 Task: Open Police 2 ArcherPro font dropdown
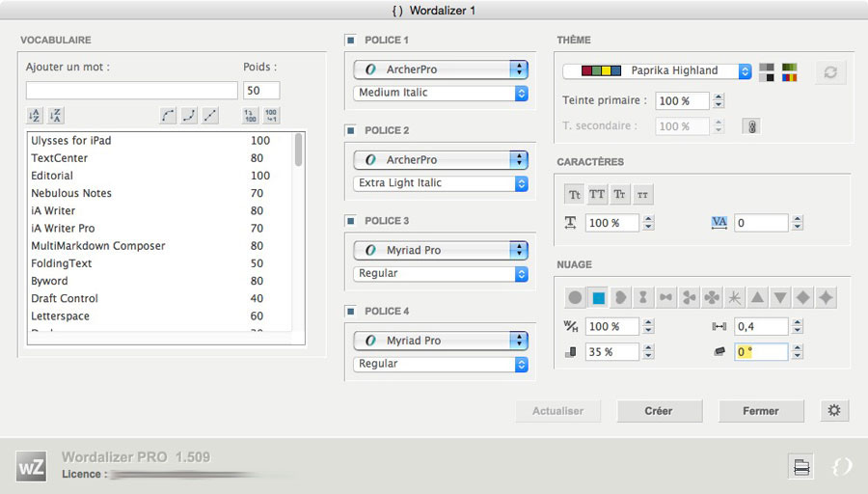pyautogui.click(x=441, y=159)
